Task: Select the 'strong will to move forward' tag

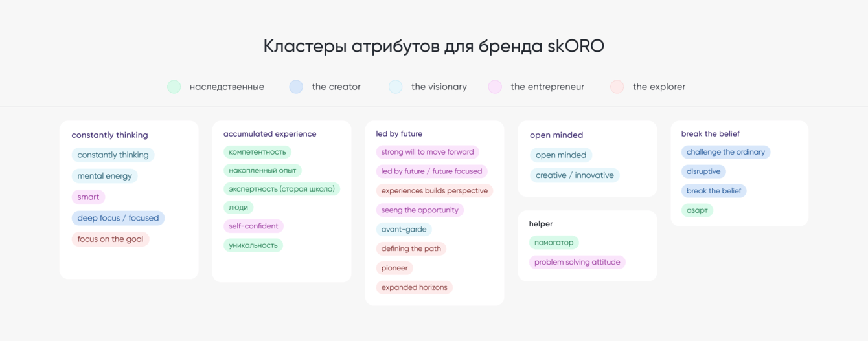Action: click(x=428, y=152)
